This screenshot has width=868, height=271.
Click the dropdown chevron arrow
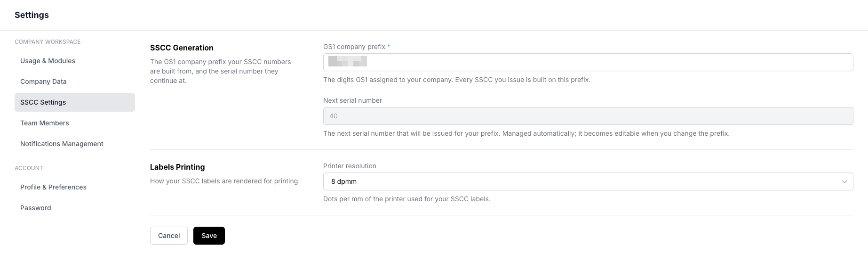tap(844, 182)
